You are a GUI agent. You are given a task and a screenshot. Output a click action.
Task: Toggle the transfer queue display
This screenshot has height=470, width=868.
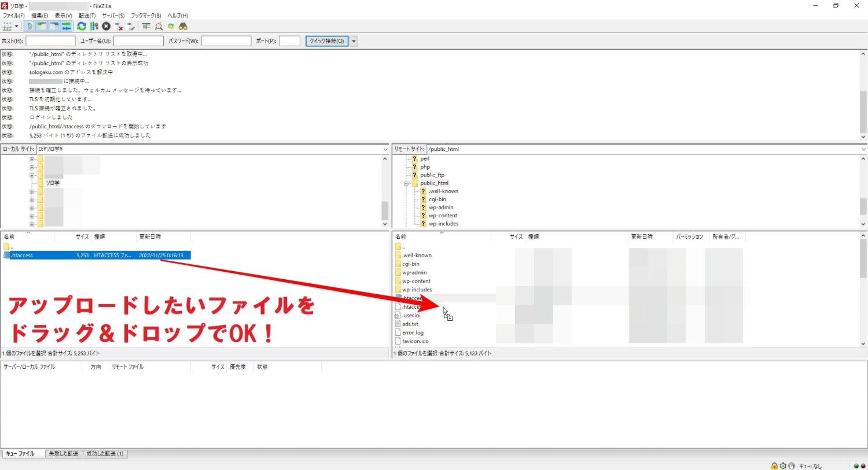click(x=67, y=27)
